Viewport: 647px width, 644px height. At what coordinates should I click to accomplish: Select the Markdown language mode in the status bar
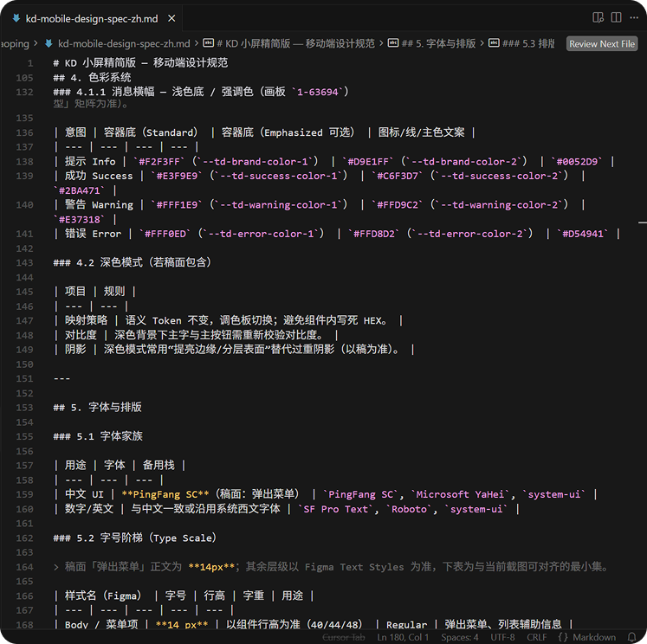coord(594,637)
